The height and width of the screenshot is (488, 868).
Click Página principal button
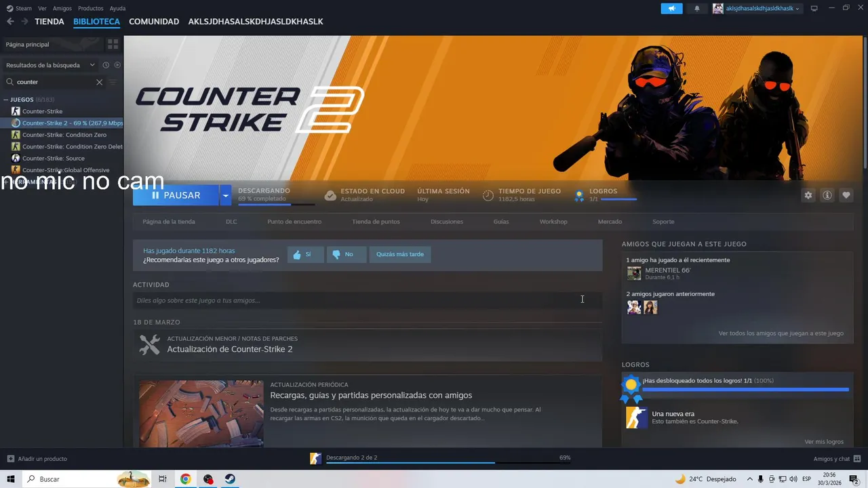click(x=52, y=44)
